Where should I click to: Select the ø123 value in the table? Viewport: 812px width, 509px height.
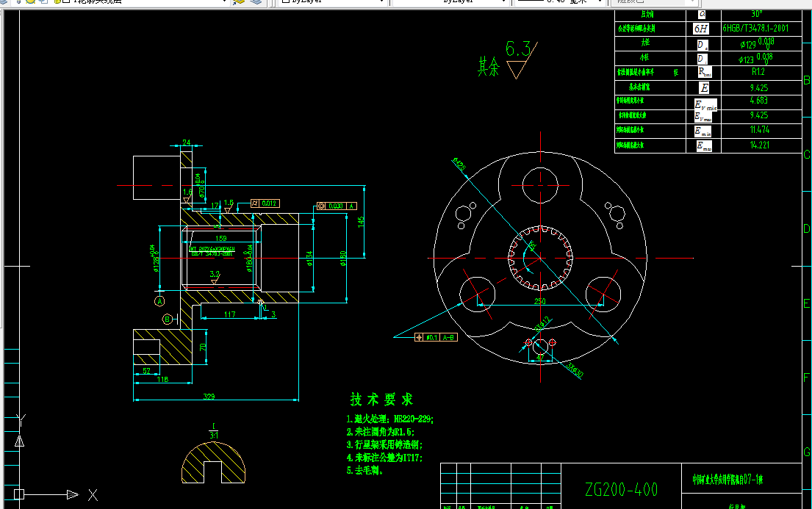(x=755, y=59)
